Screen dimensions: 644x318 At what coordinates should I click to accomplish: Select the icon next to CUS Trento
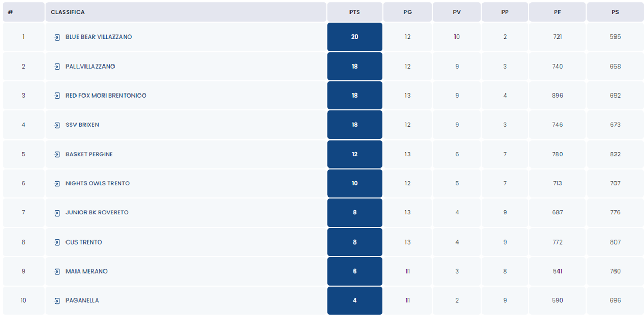57,242
